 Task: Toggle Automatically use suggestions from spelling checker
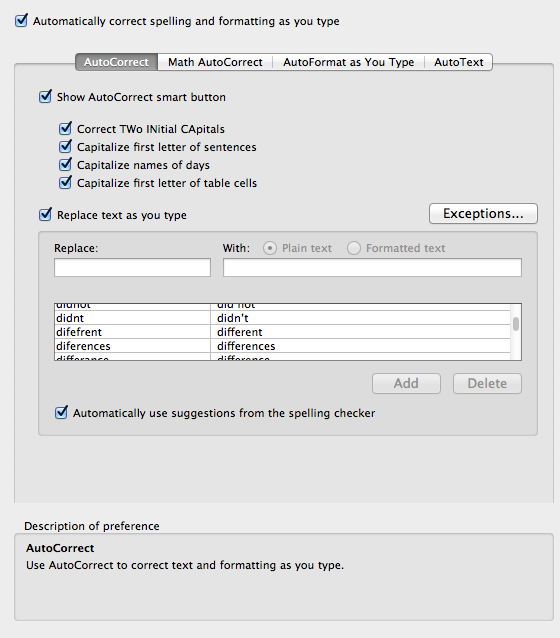tap(61, 413)
